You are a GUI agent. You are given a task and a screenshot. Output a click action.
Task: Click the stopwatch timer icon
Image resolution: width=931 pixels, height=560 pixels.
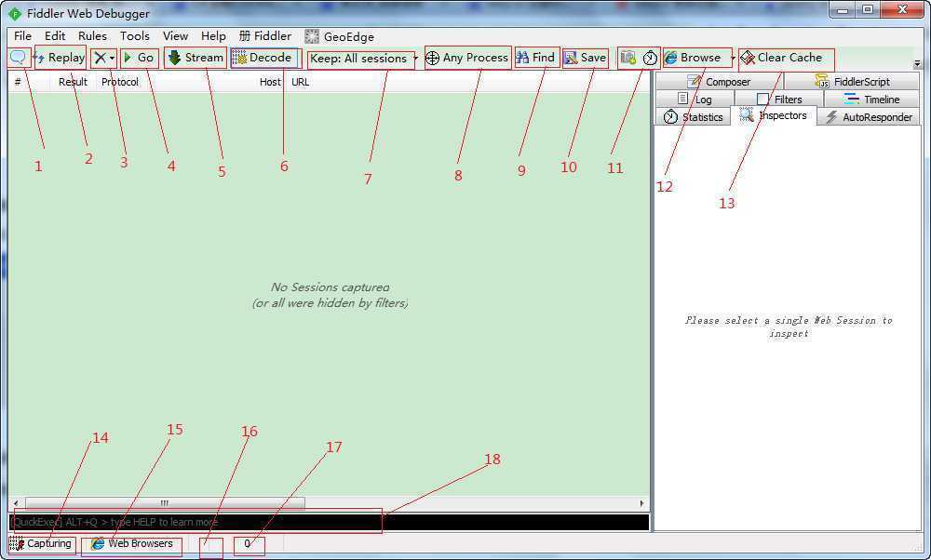pos(651,58)
